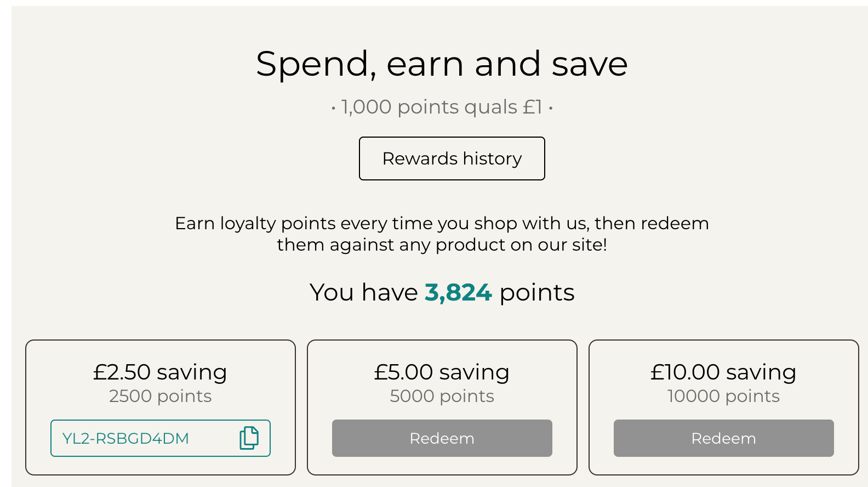Image resolution: width=868 pixels, height=487 pixels.
Task: Click the 1,000 points quals £1 subtitle
Action: click(442, 107)
